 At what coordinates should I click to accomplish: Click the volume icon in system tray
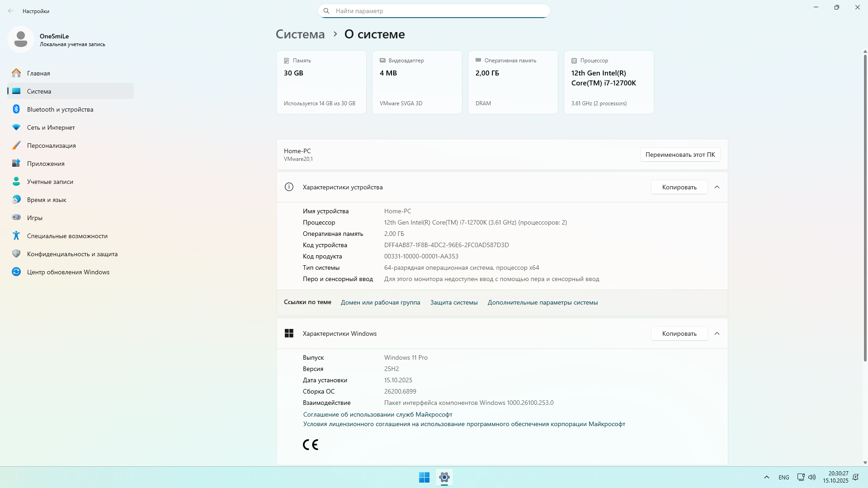[x=812, y=477]
